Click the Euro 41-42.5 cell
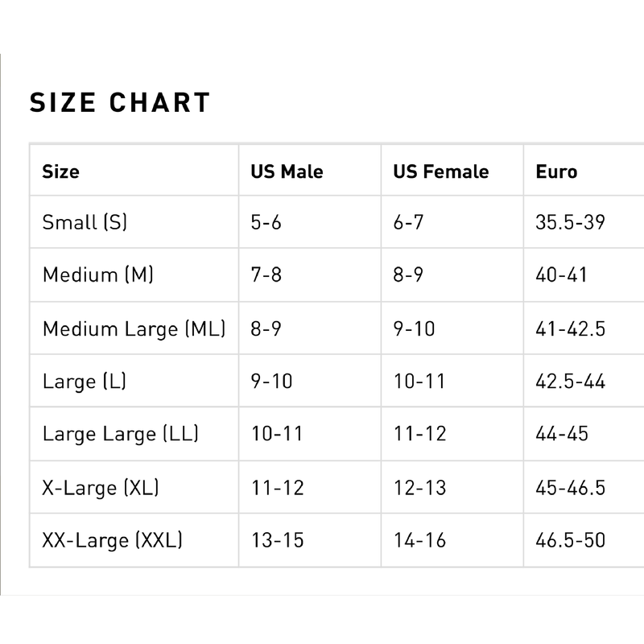 [x=570, y=328]
